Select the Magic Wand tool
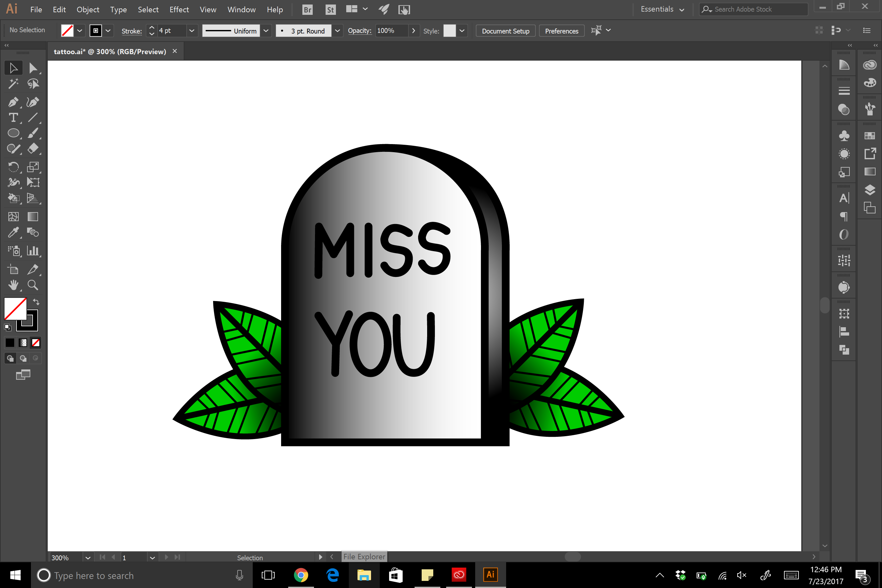 click(x=14, y=83)
